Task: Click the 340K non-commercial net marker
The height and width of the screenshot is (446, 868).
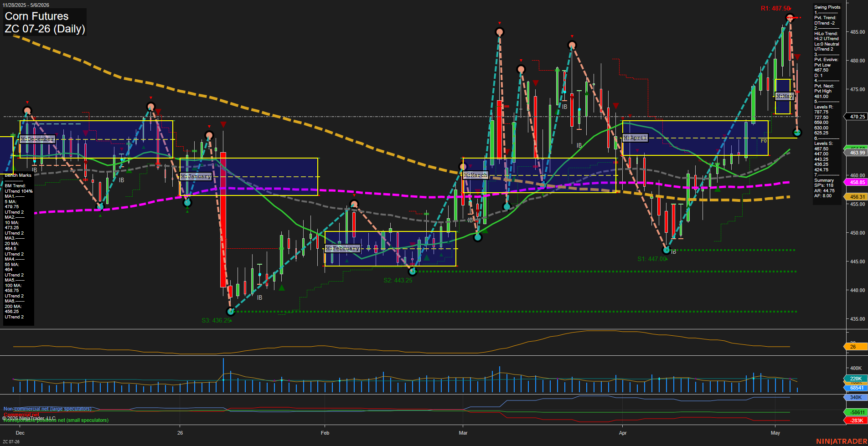Action: coord(856,397)
